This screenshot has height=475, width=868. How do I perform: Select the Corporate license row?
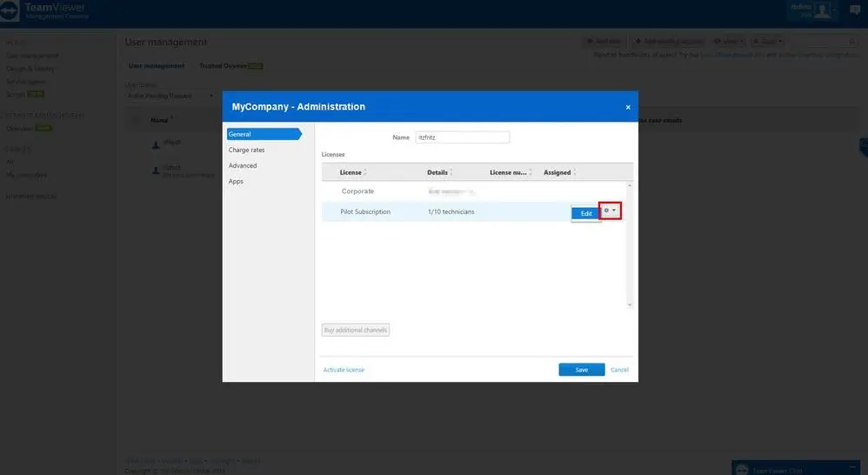(474, 191)
